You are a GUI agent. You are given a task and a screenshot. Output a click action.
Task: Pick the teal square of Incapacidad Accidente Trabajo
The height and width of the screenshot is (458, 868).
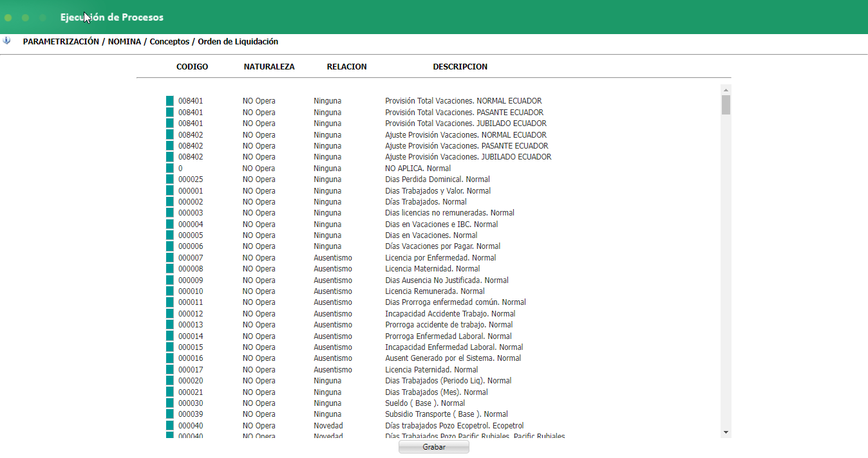(170, 313)
